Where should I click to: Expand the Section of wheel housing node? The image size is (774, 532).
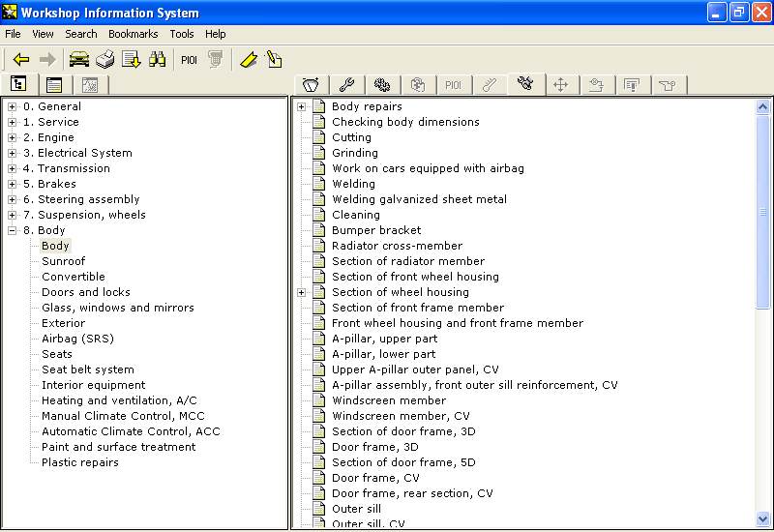pos(302,292)
